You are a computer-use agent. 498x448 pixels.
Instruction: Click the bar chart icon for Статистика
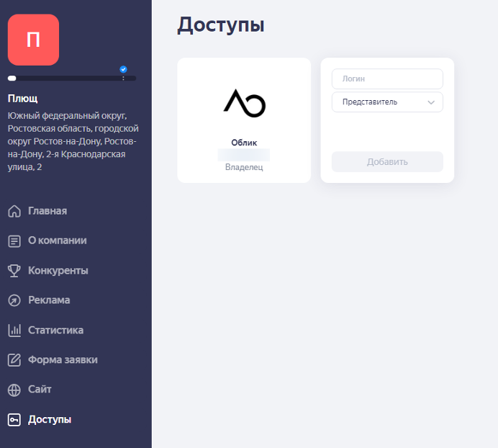pyautogui.click(x=14, y=331)
